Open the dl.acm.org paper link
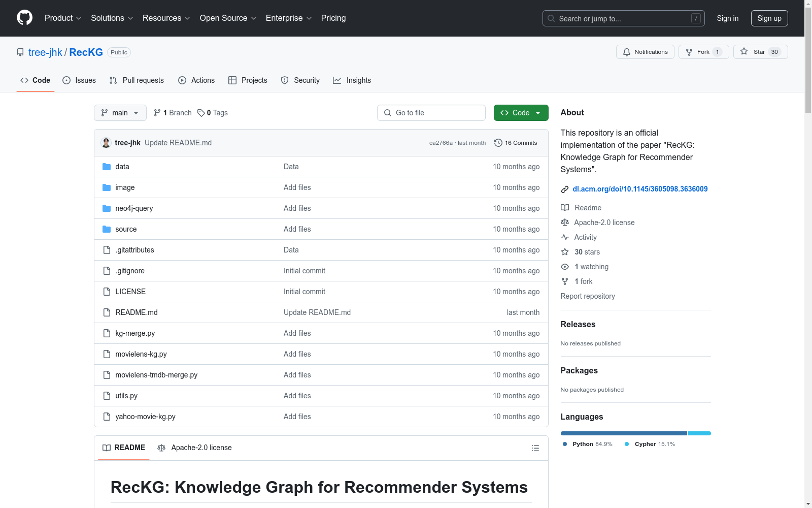The height and width of the screenshot is (508, 812). [x=640, y=189]
